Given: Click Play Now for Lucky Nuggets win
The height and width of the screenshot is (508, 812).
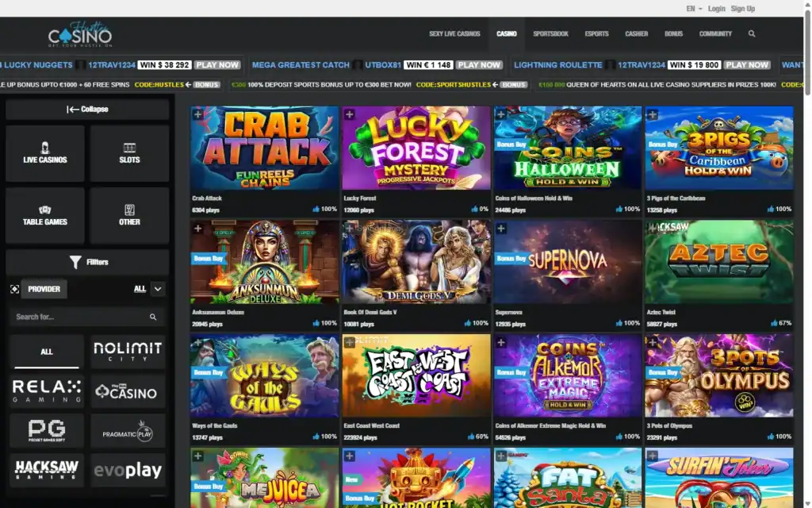Looking at the screenshot, I should (217, 65).
